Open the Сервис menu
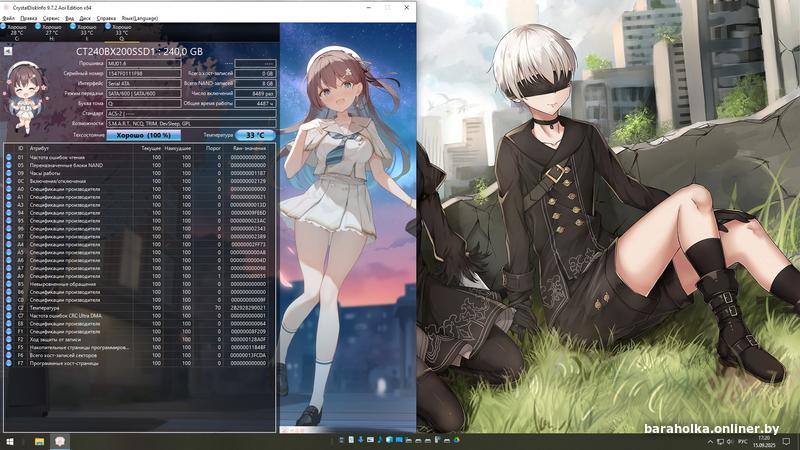This screenshot has width=800, height=450. pos(51,18)
